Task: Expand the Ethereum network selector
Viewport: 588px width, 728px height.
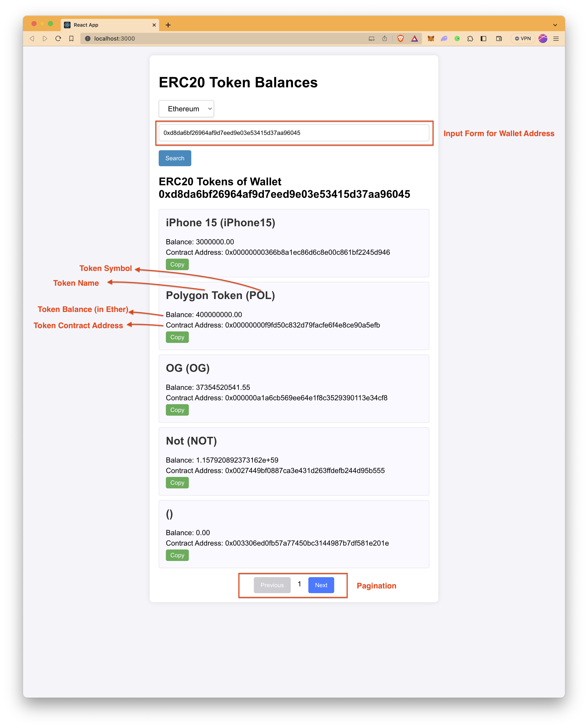Action: [x=188, y=109]
